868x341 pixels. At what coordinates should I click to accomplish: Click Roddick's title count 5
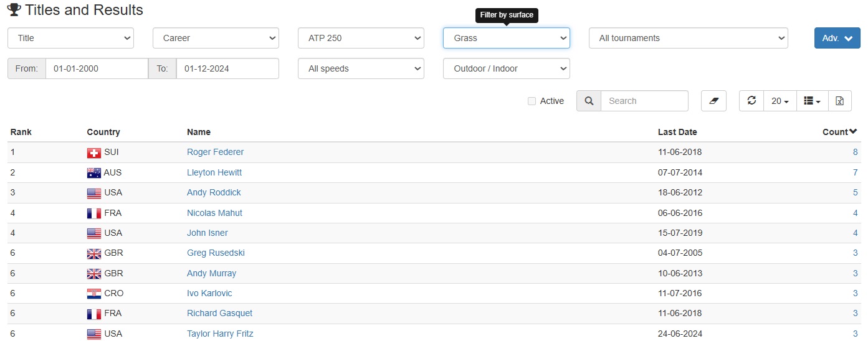855,192
